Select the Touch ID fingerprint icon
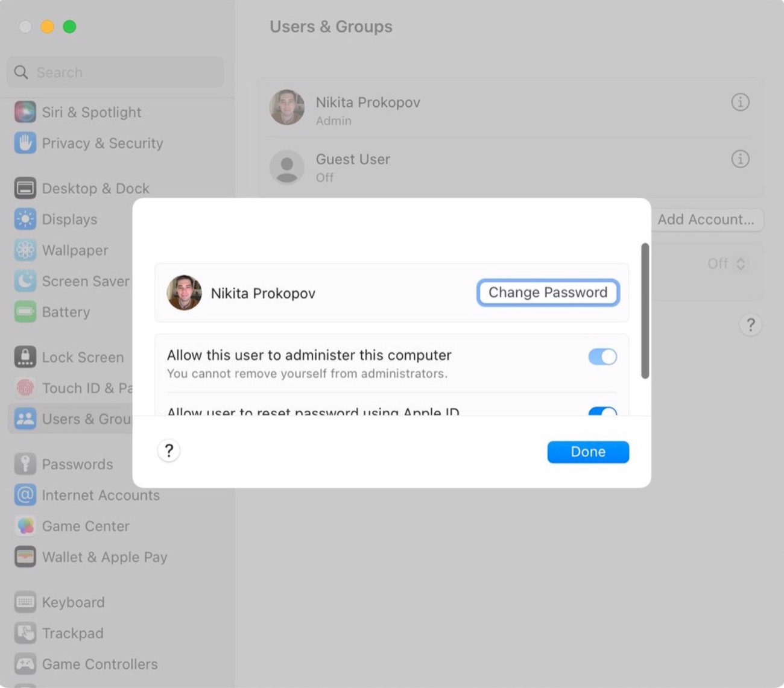Screen dimensions: 784x688 point(25,388)
